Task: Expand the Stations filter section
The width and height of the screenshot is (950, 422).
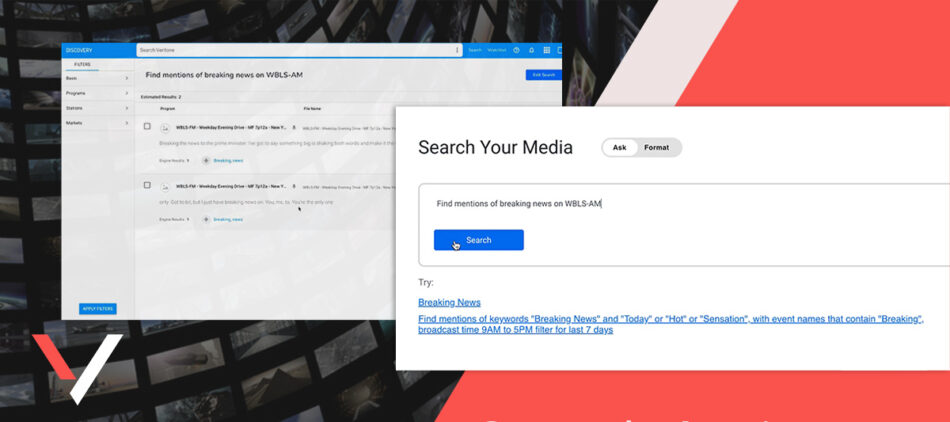Action: (98, 108)
